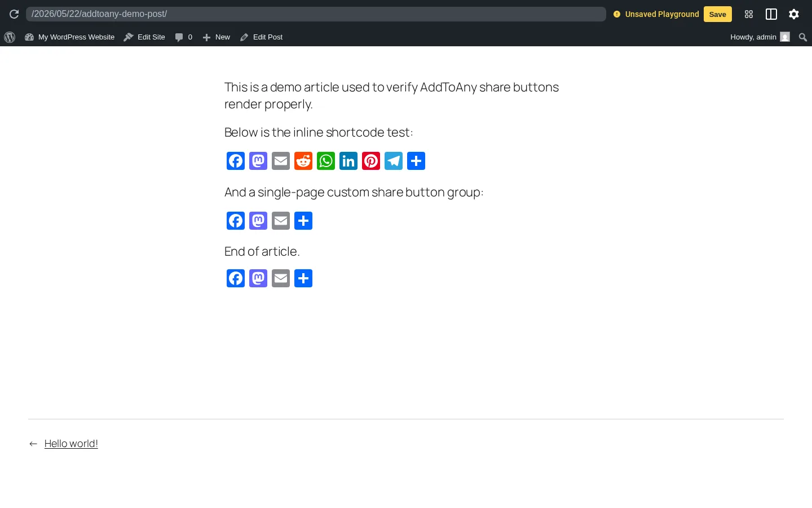The image size is (812, 508).
Task: Save the unsaved Playground
Action: click(x=717, y=14)
